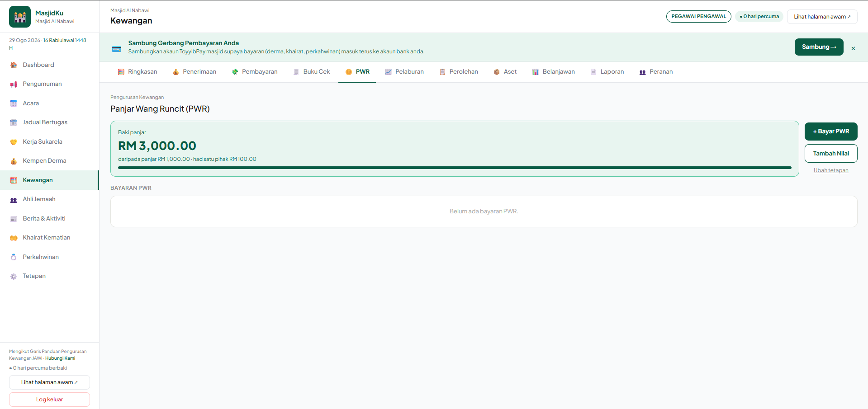Go to the Laporan tab

click(x=607, y=72)
